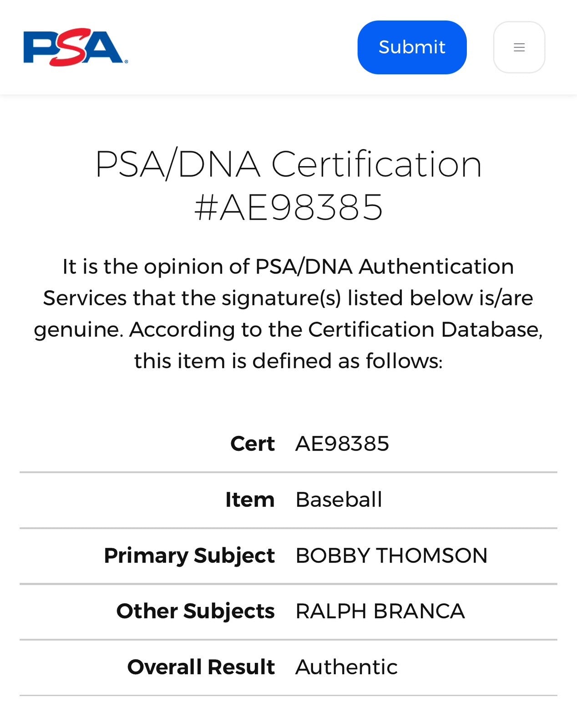Click the Item row label
Viewport: 577px width, 728px height.
click(250, 500)
